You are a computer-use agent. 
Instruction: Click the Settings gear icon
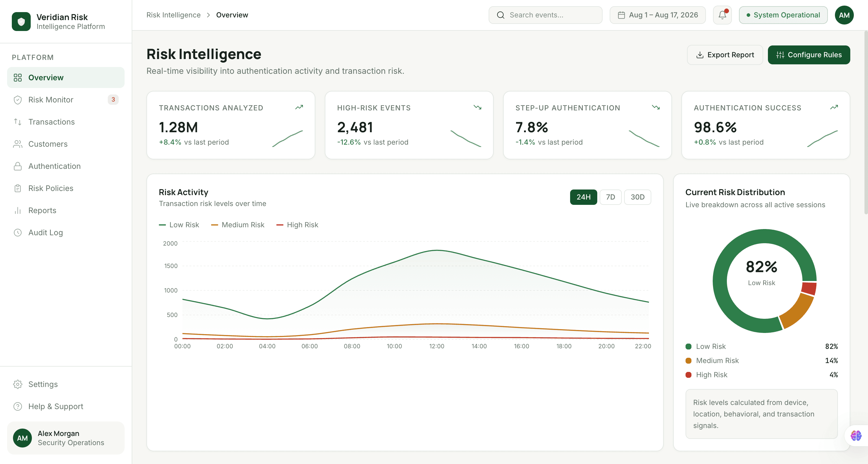tap(17, 384)
